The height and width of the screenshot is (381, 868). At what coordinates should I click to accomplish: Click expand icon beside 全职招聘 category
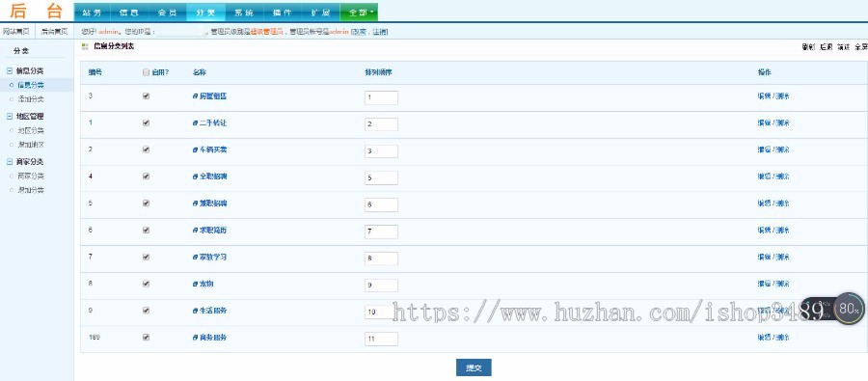[195, 177]
